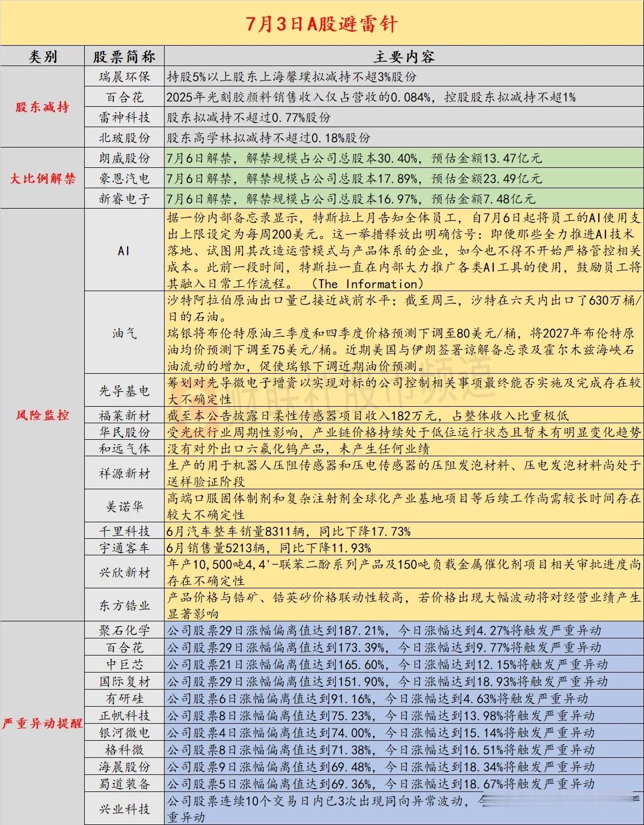
Task: Select stock name 有研硅
Action: point(124,698)
